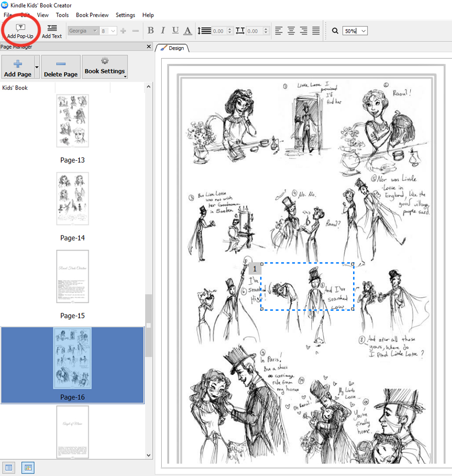Open the File menu
Image resolution: width=452 pixels, height=476 pixels.
(x=8, y=15)
